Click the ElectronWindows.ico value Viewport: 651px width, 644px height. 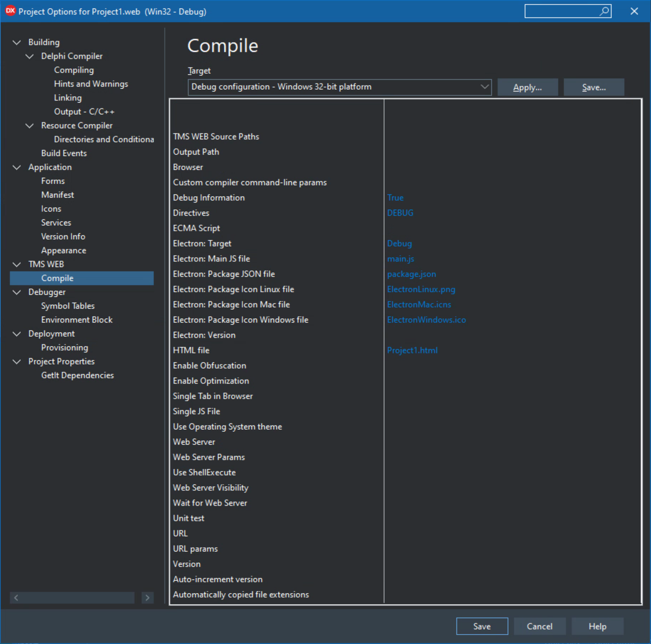426,320
